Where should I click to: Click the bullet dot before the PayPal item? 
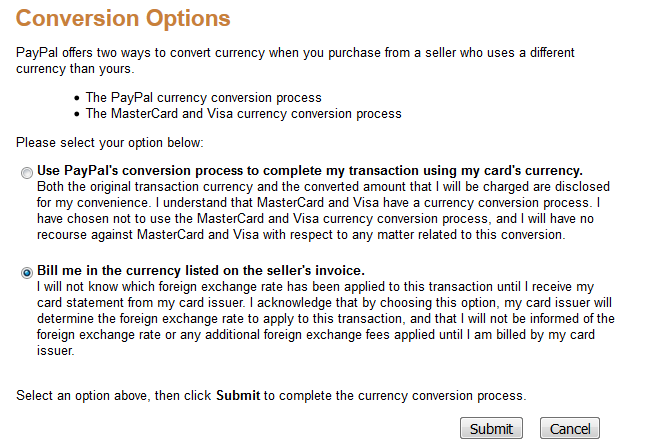pyautogui.click(x=78, y=99)
